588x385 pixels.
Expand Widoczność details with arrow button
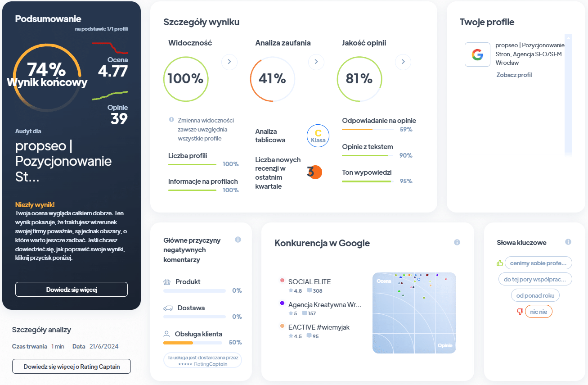pyautogui.click(x=229, y=62)
